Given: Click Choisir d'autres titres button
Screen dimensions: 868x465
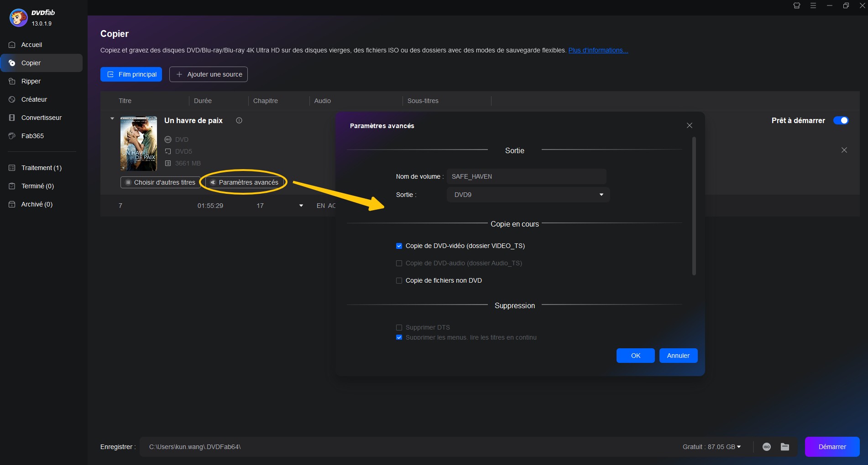Looking at the screenshot, I should coord(160,182).
